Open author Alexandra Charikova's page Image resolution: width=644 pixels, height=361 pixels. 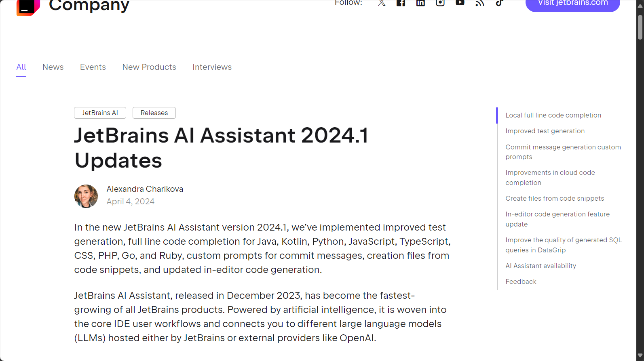(x=145, y=189)
